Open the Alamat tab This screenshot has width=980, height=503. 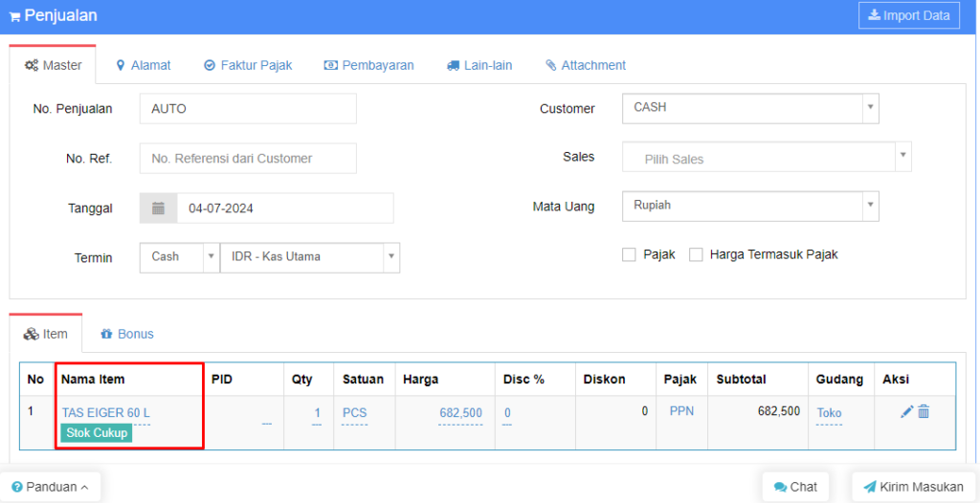click(x=143, y=65)
